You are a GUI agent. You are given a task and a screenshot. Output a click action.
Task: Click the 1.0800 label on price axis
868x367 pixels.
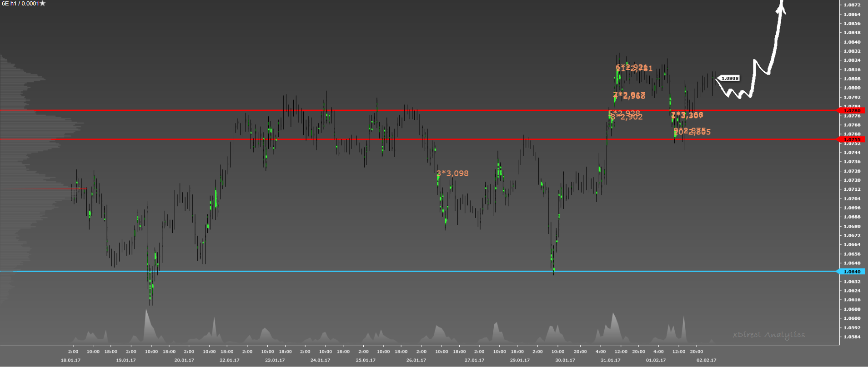coord(852,88)
